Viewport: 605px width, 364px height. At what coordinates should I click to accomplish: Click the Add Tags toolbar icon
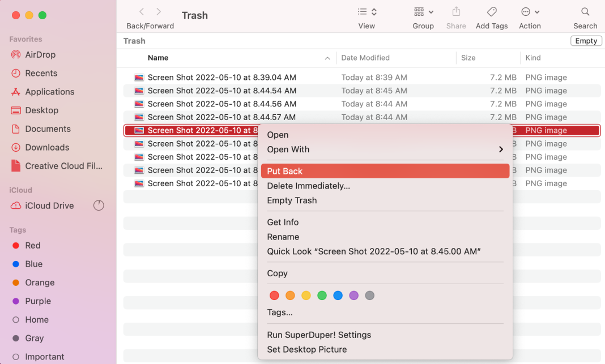(x=491, y=16)
